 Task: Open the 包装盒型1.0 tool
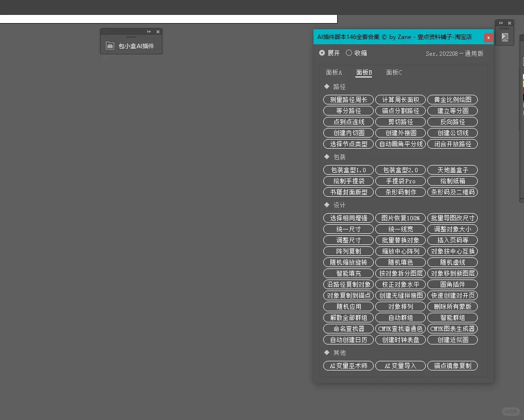[x=349, y=170]
